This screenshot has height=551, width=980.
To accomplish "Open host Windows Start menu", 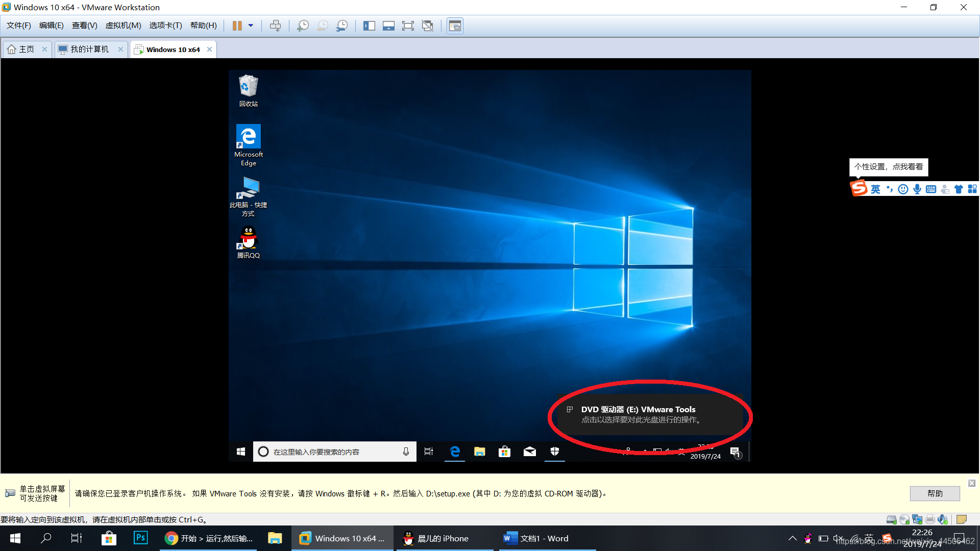I will point(15,538).
